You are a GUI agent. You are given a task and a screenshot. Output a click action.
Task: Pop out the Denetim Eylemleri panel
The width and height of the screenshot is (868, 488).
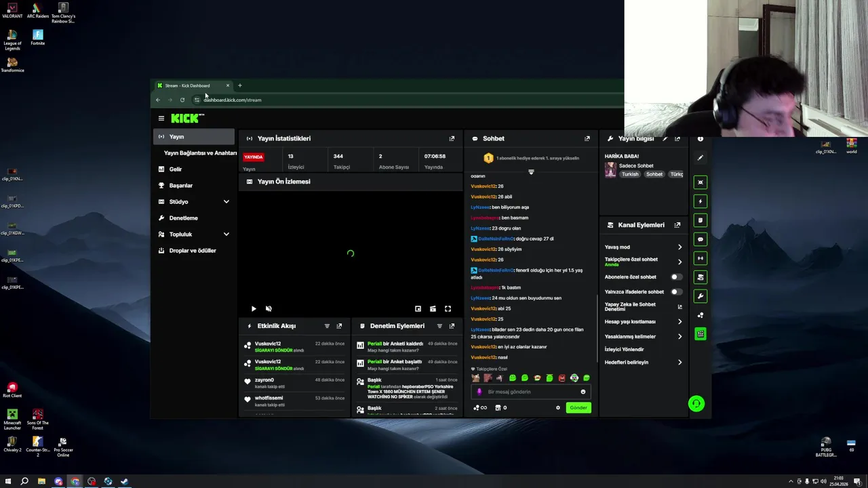click(452, 326)
